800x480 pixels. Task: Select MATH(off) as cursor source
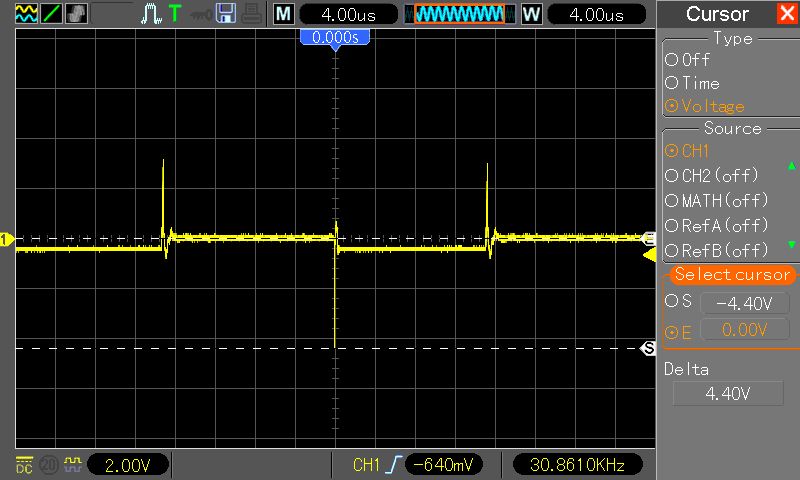click(716, 200)
